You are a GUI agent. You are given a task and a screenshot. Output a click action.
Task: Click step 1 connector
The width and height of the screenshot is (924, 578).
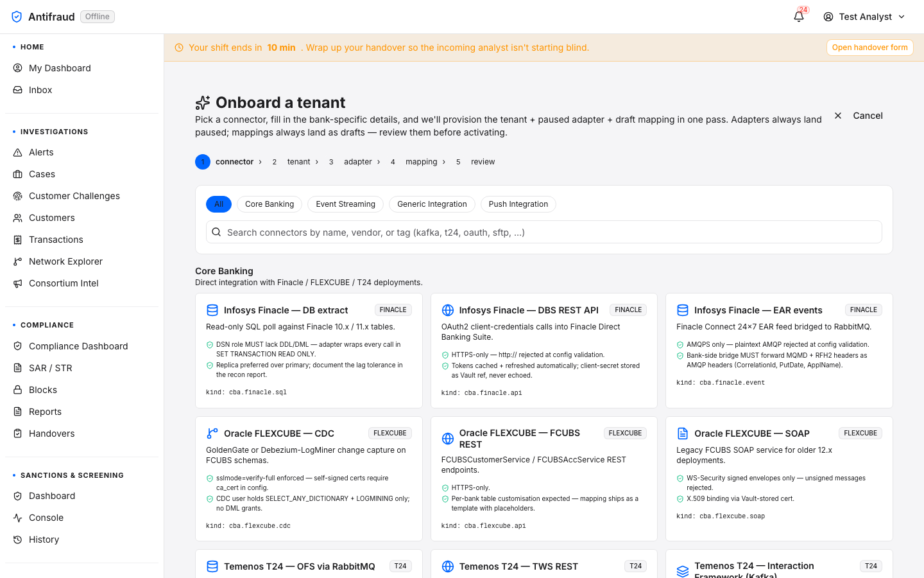pyautogui.click(x=225, y=162)
